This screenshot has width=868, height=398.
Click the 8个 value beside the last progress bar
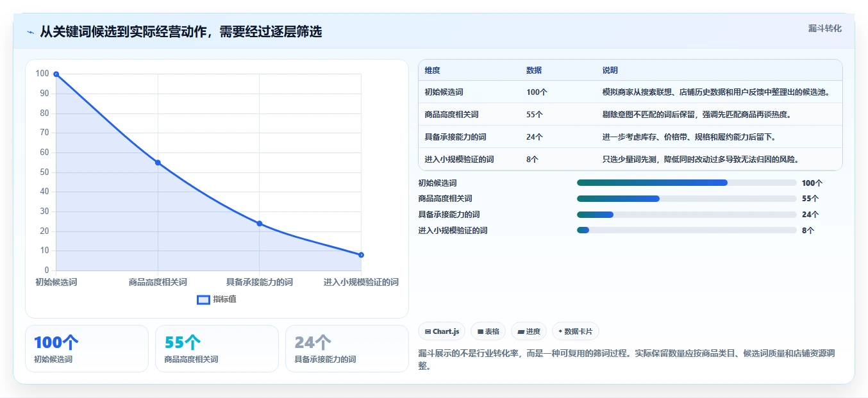point(808,230)
